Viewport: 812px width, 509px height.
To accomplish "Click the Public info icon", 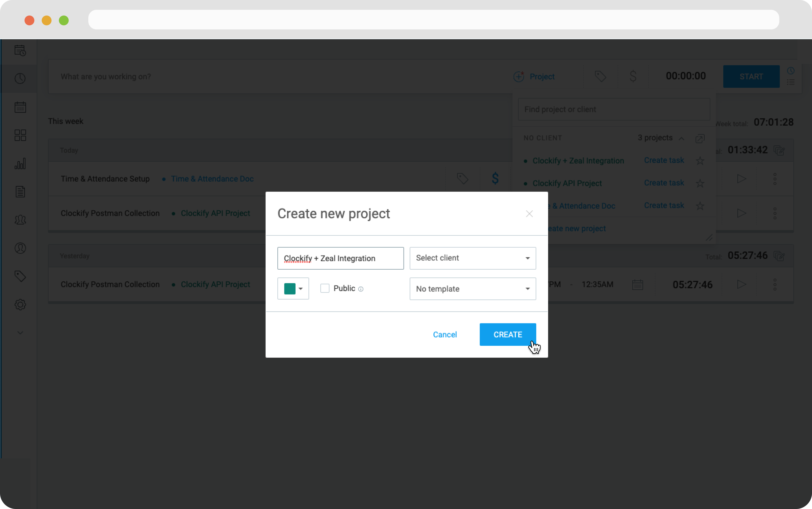I will click(361, 289).
